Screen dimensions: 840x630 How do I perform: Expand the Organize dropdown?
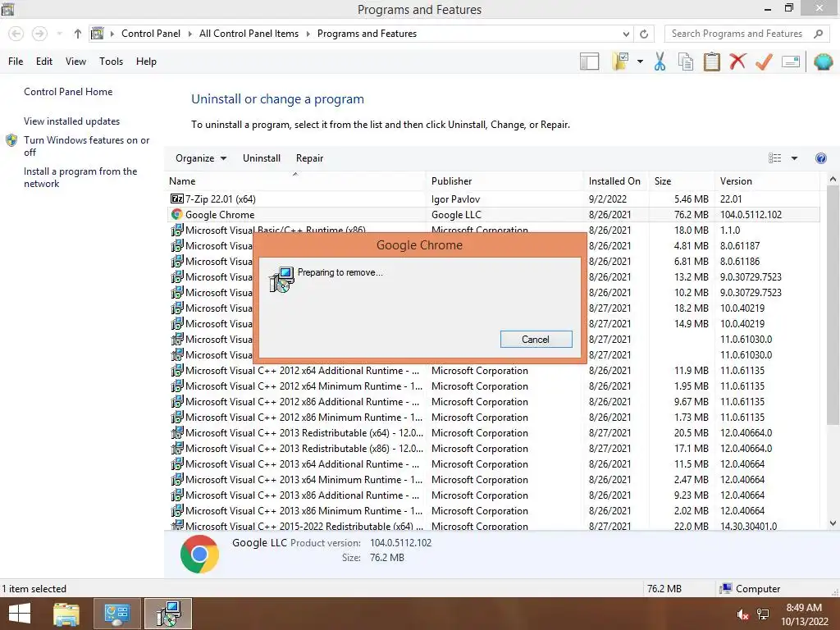pos(201,158)
